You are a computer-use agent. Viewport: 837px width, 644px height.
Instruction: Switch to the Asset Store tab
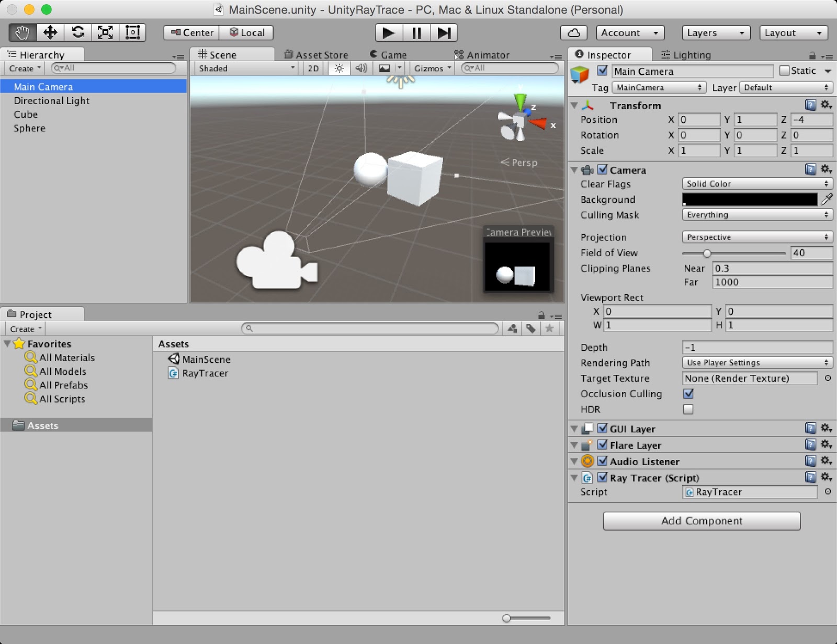click(x=316, y=55)
